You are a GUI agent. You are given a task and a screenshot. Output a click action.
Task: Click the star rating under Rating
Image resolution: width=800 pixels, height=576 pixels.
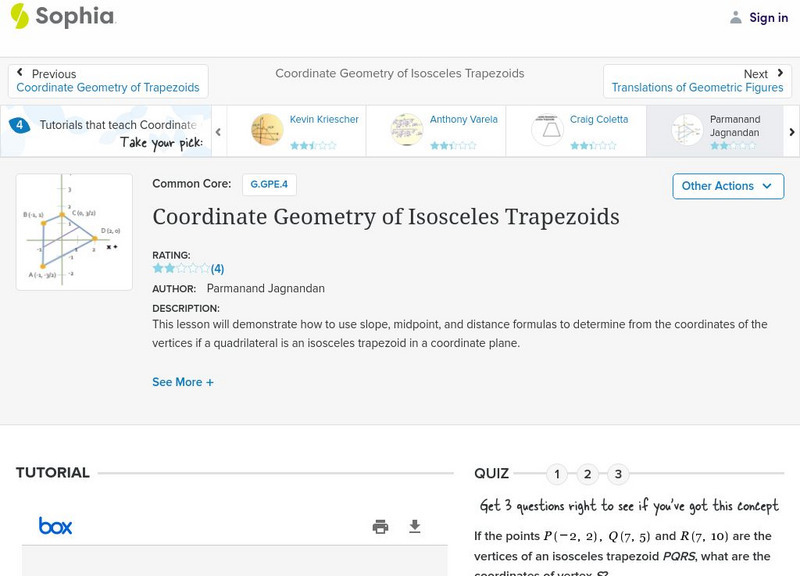(x=181, y=269)
